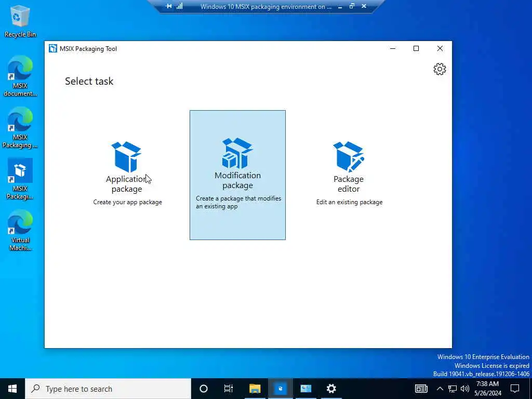This screenshot has width=532, height=399.
Task: Close the MSIX Packaging Tool window
Action: (x=440, y=48)
